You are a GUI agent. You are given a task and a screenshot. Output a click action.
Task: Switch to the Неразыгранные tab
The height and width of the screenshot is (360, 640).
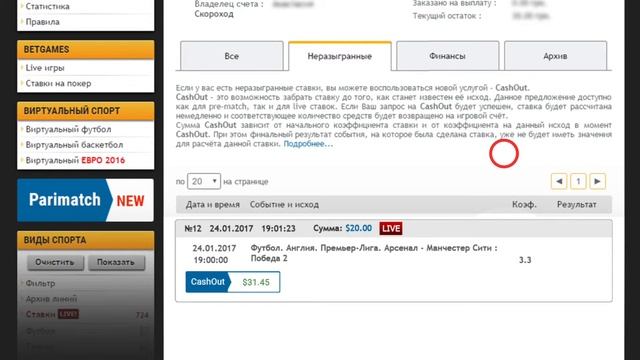click(340, 56)
